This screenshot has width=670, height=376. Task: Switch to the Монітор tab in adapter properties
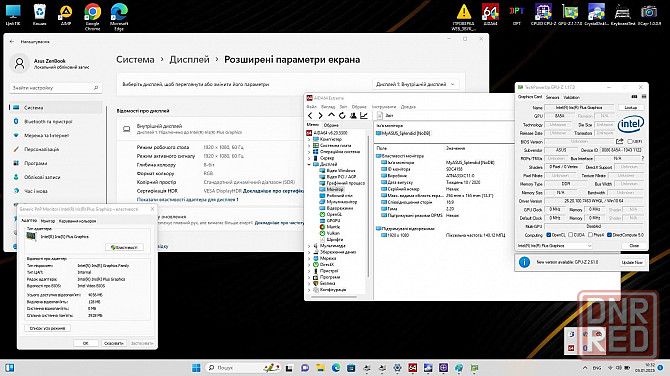pyautogui.click(x=48, y=221)
